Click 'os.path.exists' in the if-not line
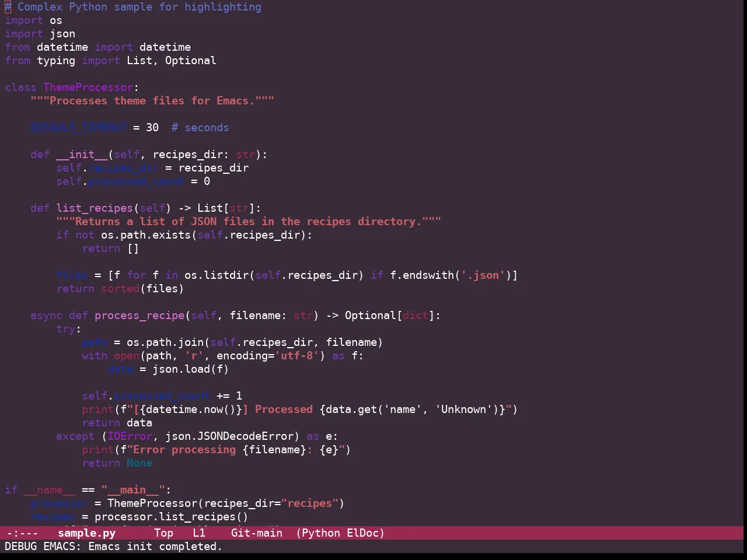This screenshot has height=560, width=747. tap(146, 235)
